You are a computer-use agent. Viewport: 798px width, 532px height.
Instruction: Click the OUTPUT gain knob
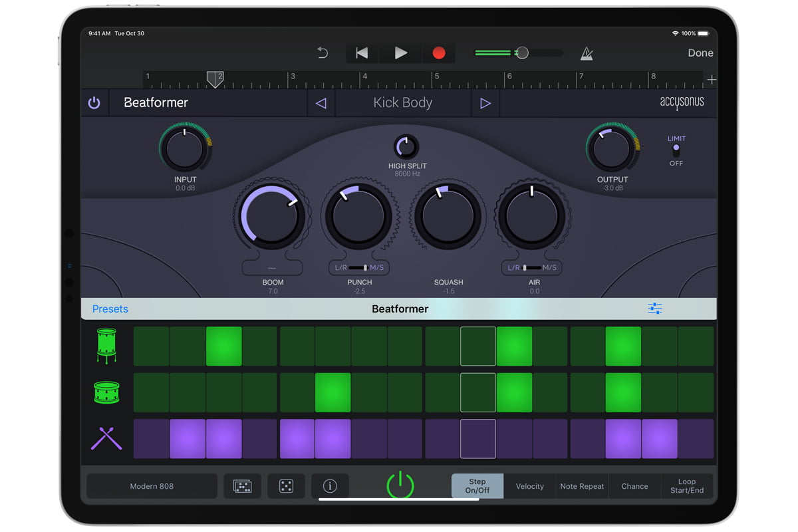coord(612,149)
